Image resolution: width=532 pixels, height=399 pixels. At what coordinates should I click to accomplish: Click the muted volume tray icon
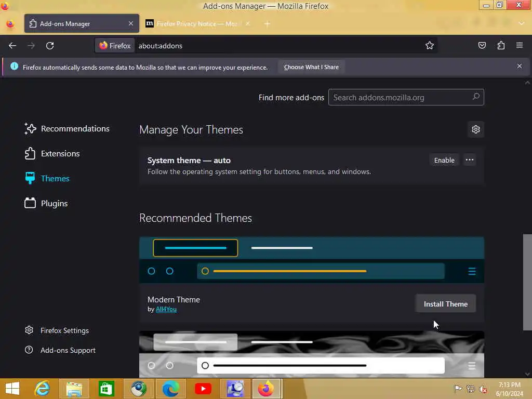(483, 389)
